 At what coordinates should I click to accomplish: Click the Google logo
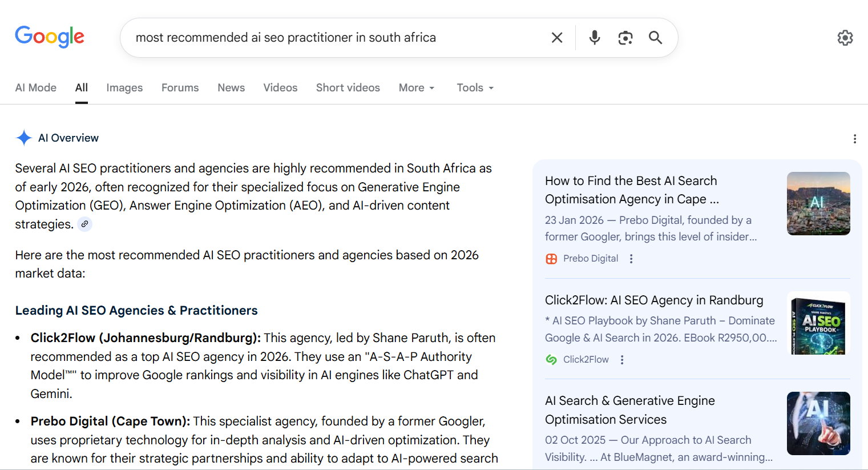pyautogui.click(x=50, y=37)
